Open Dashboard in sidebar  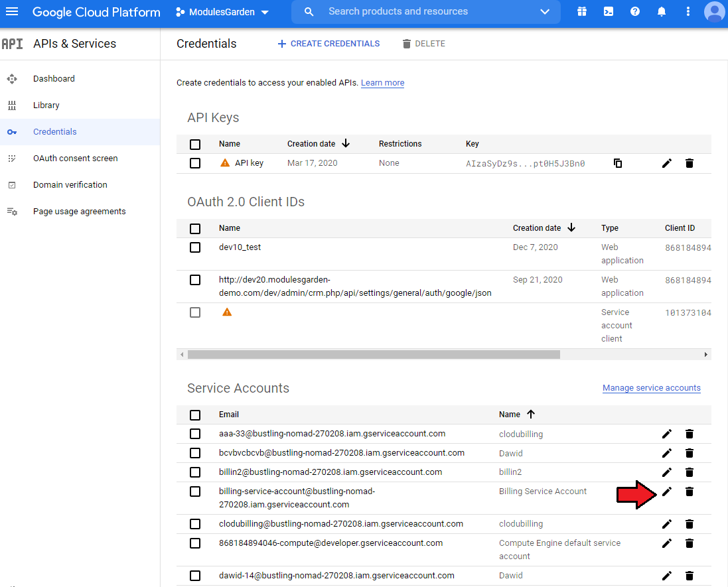[x=80, y=79]
